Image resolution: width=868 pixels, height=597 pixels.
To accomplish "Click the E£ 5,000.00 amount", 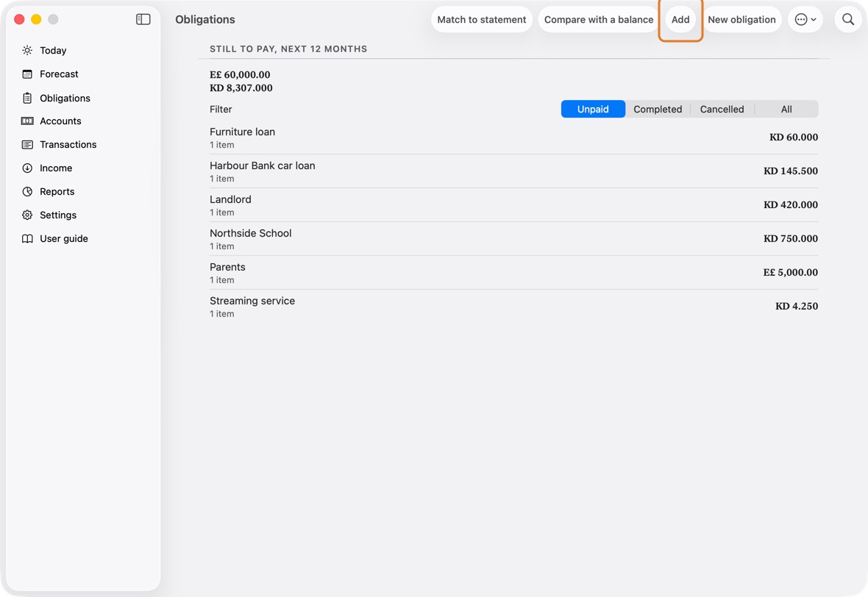I will (x=791, y=272).
